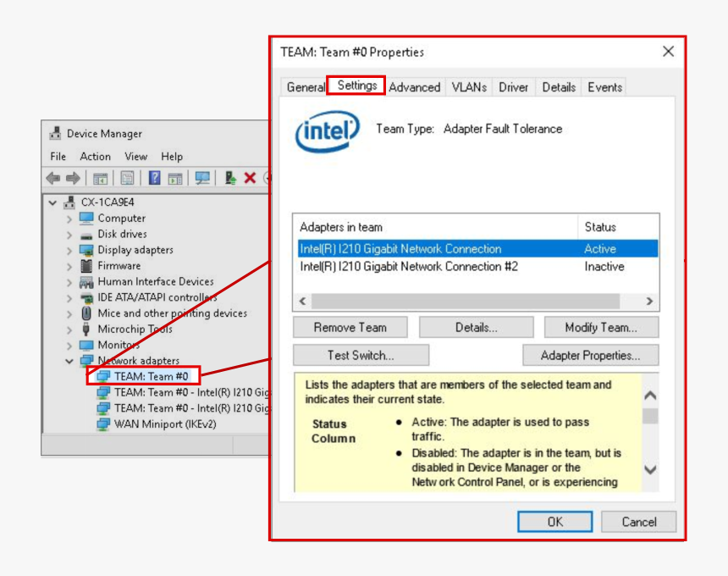Open the View menu

click(x=135, y=157)
